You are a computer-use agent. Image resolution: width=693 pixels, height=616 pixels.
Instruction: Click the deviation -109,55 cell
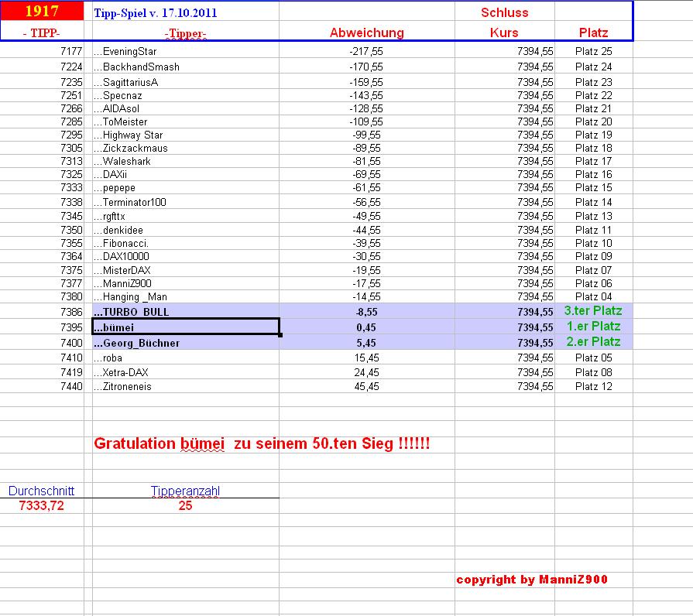pyautogui.click(x=366, y=121)
